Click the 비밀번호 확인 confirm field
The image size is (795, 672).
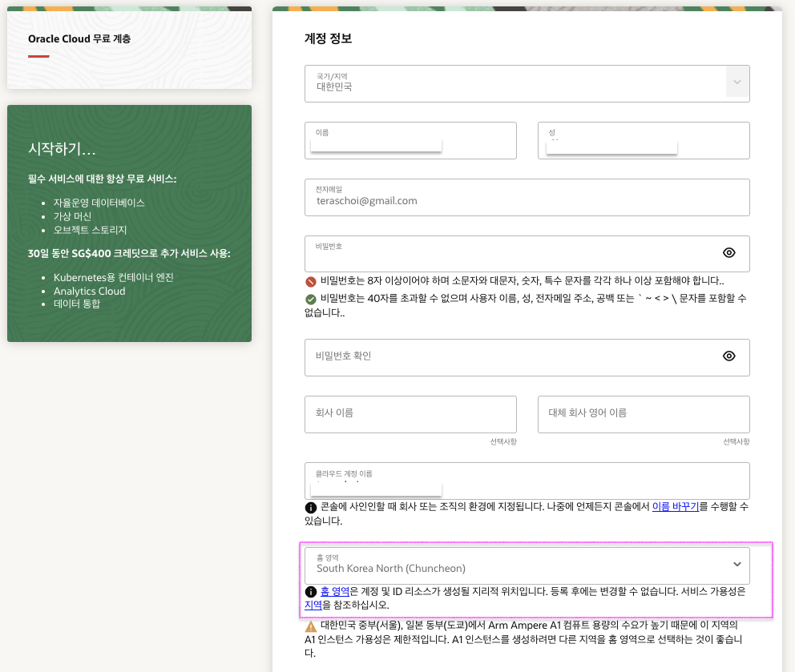527,357
